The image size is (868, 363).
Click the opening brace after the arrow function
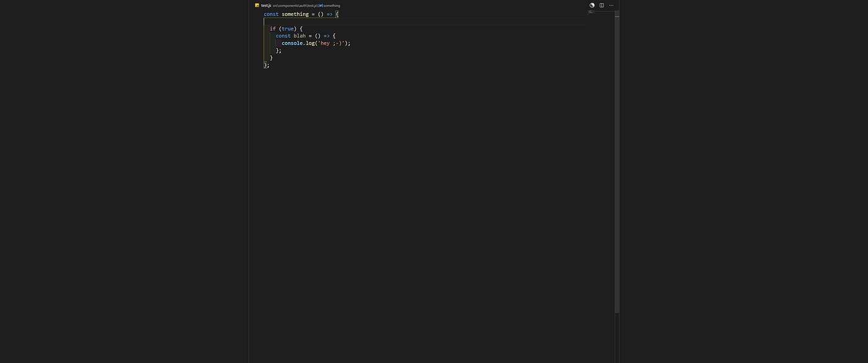pos(337,14)
